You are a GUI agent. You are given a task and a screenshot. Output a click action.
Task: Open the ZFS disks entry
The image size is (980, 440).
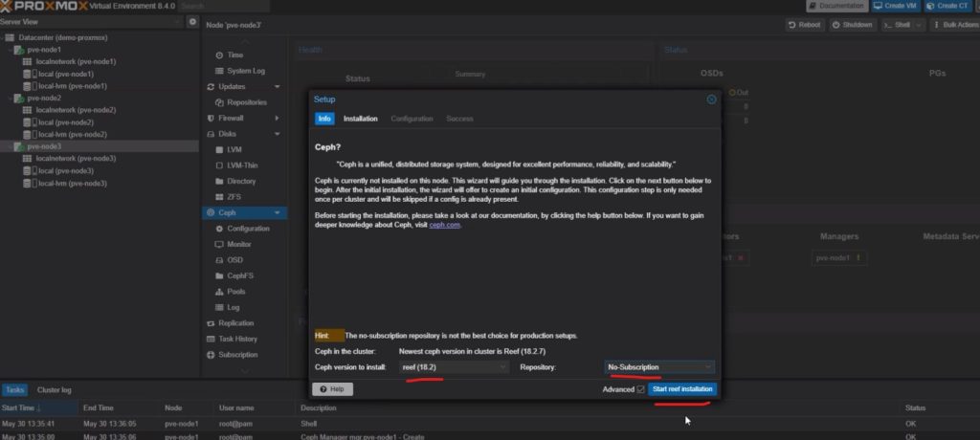[234, 196]
